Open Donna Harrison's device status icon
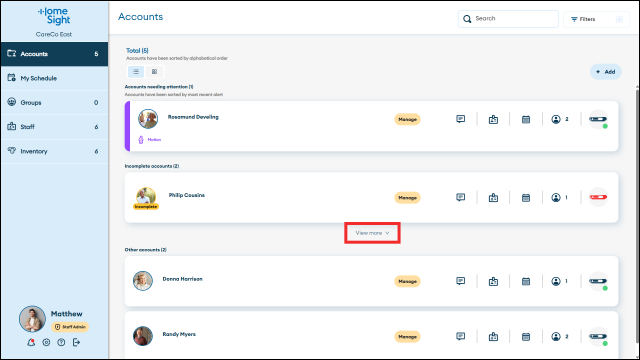The width and height of the screenshot is (640, 360). [x=598, y=281]
